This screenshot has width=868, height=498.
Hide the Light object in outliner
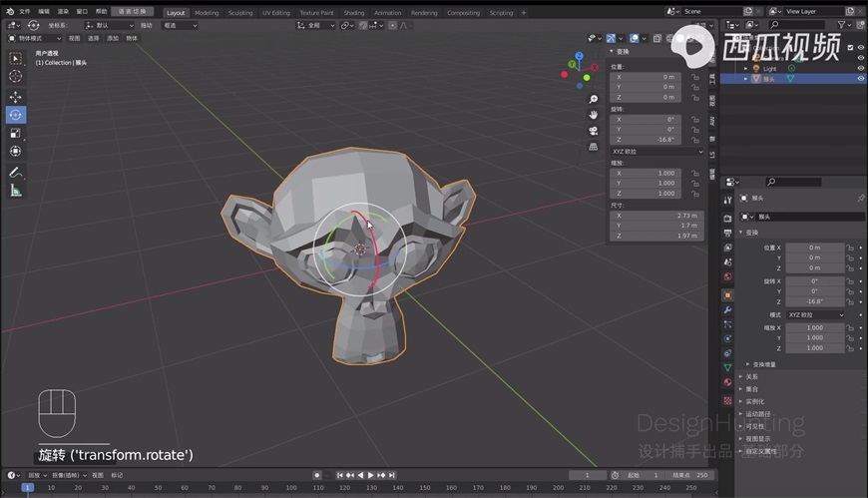860,68
